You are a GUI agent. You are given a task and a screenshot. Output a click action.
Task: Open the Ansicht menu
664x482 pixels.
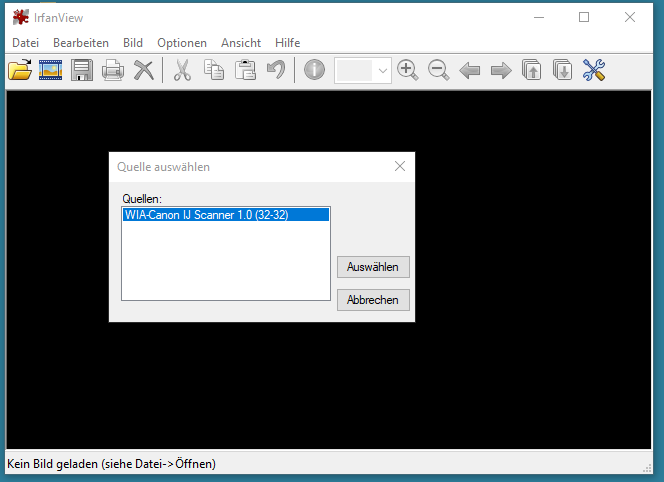(241, 43)
